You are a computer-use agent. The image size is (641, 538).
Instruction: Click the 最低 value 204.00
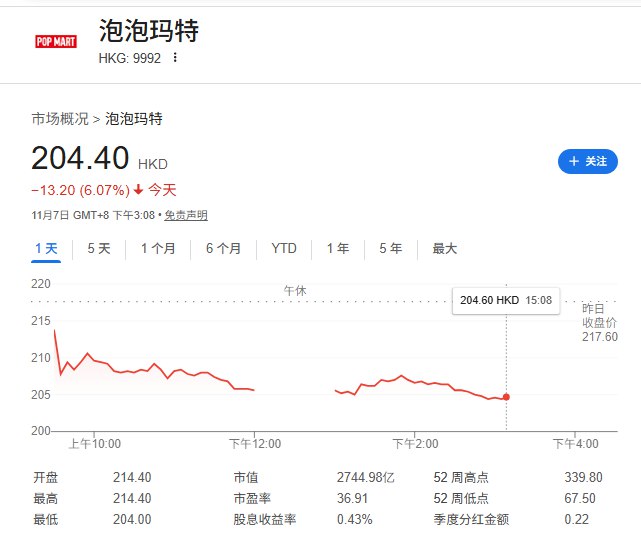[x=132, y=519]
